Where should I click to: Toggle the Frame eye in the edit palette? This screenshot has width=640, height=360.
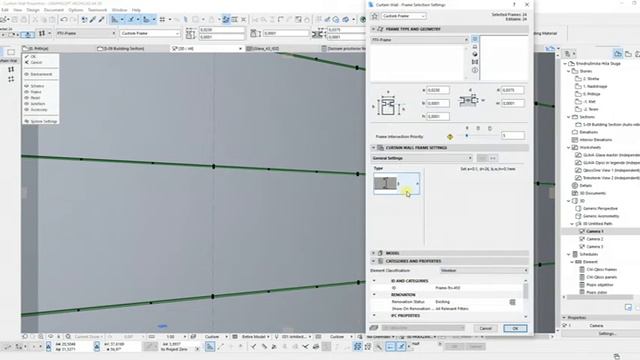(27, 92)
